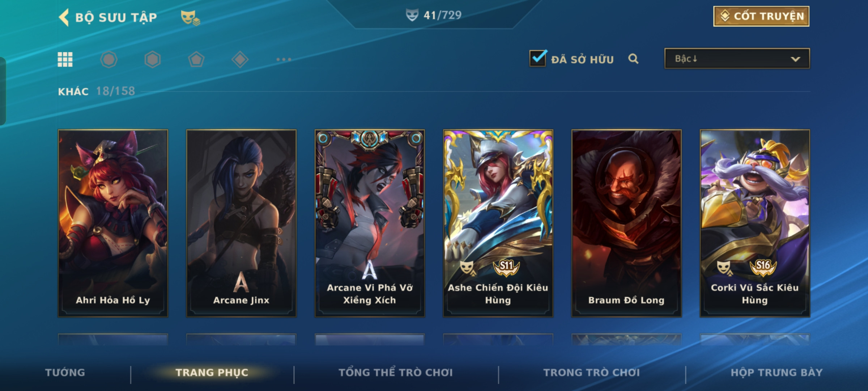Screen dimensions: 868x391
Task: Select the pentagon rarity filter icon
Action: 196,59
